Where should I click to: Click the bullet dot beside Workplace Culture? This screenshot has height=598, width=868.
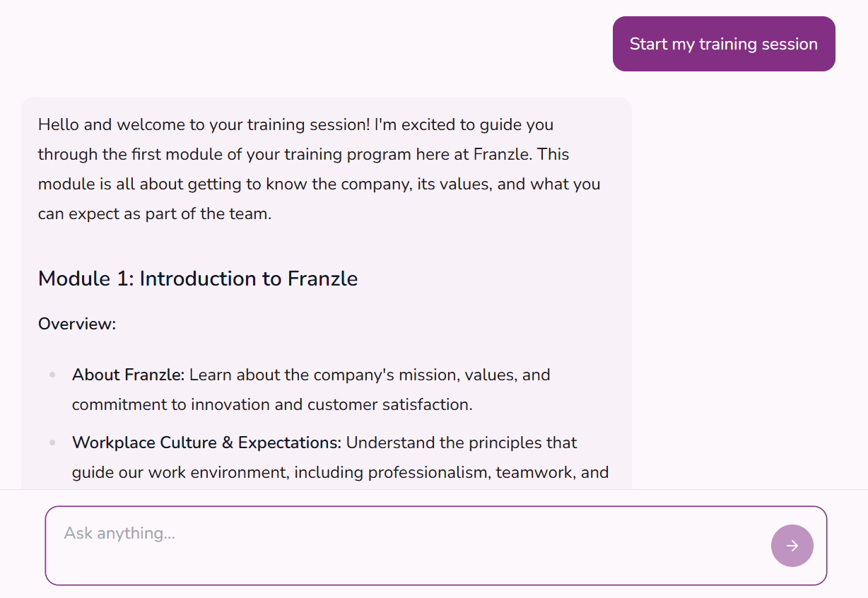click(52, 443)
